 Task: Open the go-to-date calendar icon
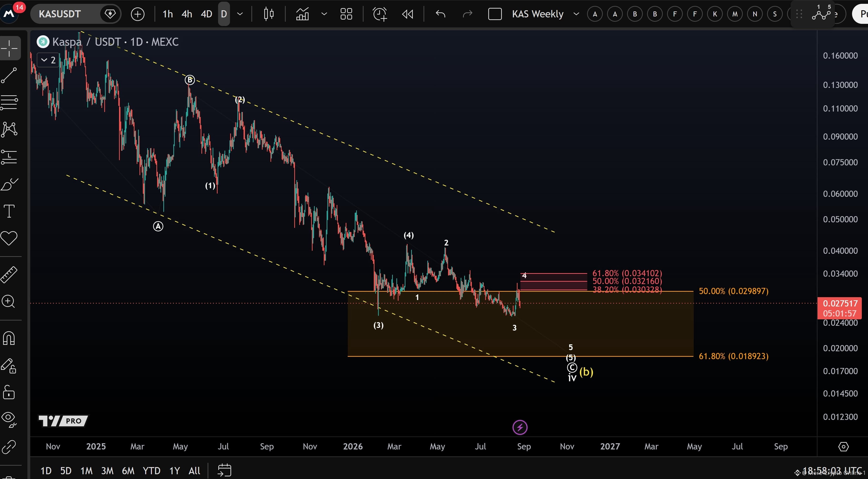[x=224, y=470]
